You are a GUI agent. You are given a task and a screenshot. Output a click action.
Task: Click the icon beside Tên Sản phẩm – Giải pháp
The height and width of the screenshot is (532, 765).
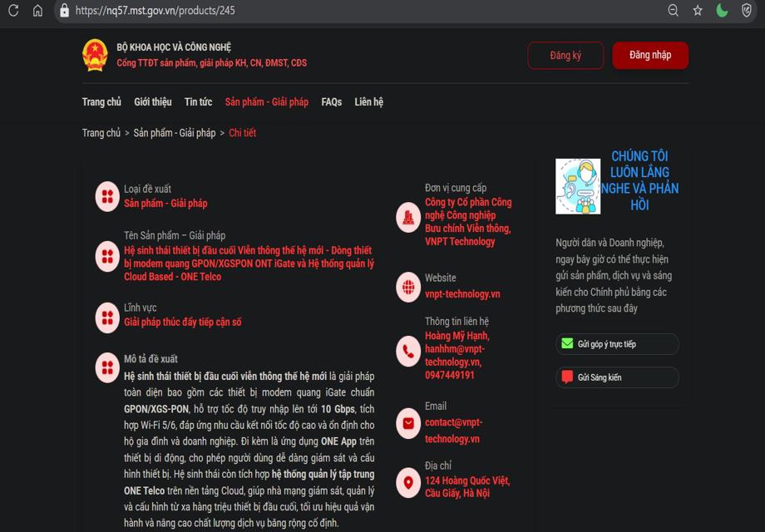[107, 257]
